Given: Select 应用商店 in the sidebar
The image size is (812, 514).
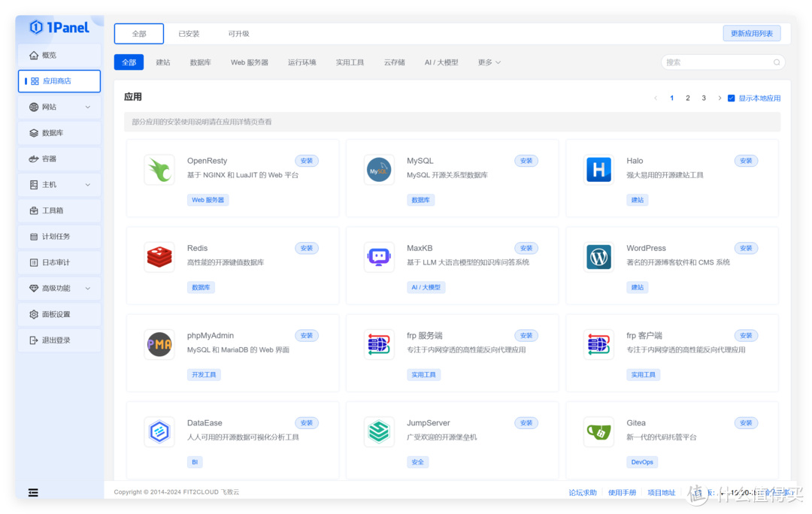Looking at the screenshot, I should (59, 80).
